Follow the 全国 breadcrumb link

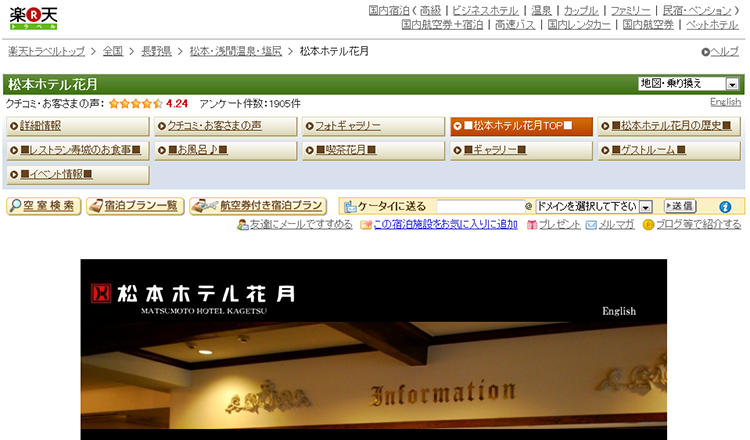[x=113, y=51]
